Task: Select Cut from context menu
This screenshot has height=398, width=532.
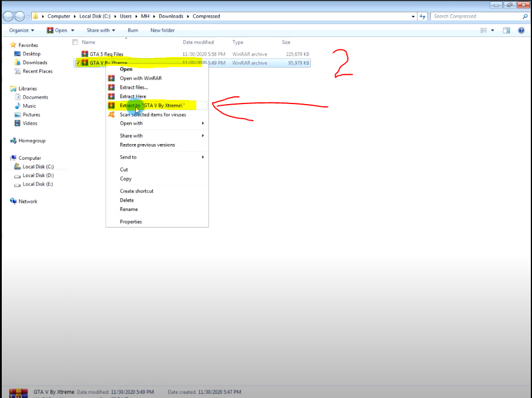Action: 124,170
